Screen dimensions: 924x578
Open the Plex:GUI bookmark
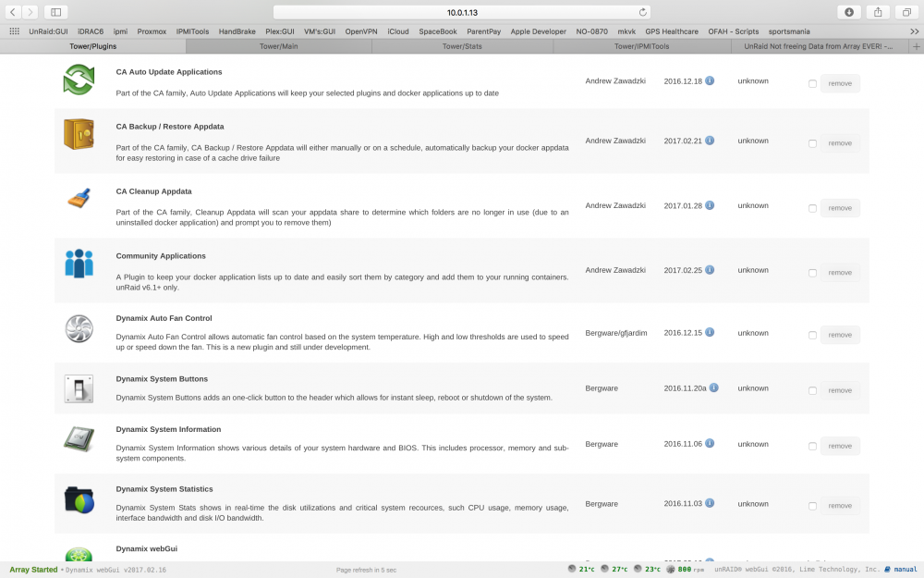pos(279,31)
